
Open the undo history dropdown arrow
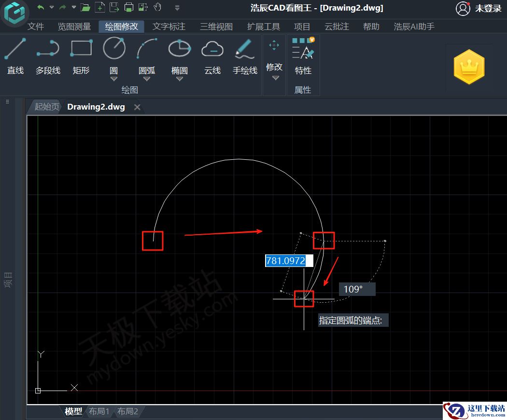click(52, 7)
